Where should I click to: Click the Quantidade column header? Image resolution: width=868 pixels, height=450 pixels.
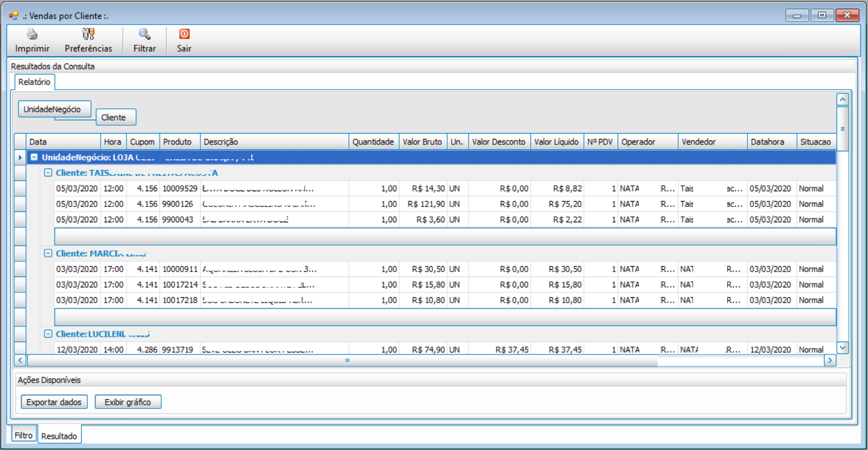374,141
